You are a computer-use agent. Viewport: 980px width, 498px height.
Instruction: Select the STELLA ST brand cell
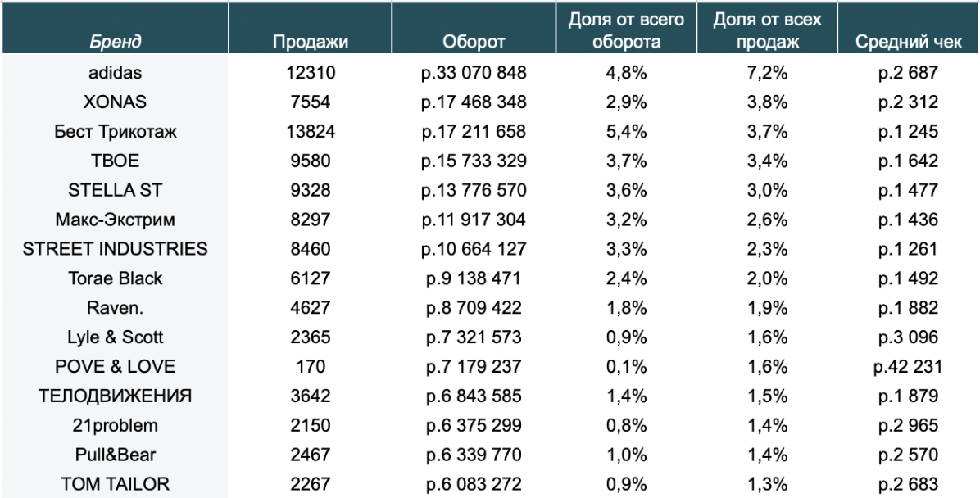click(115, 190)
